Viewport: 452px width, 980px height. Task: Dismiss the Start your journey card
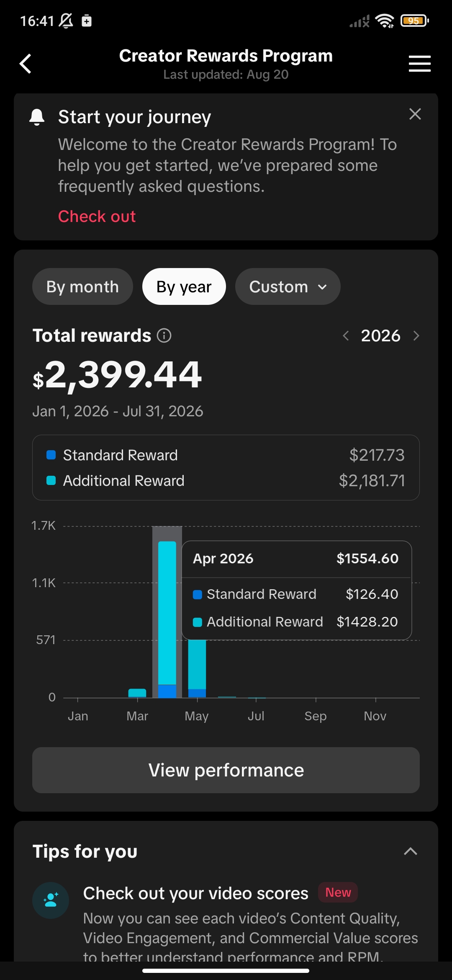pos(415,114)
